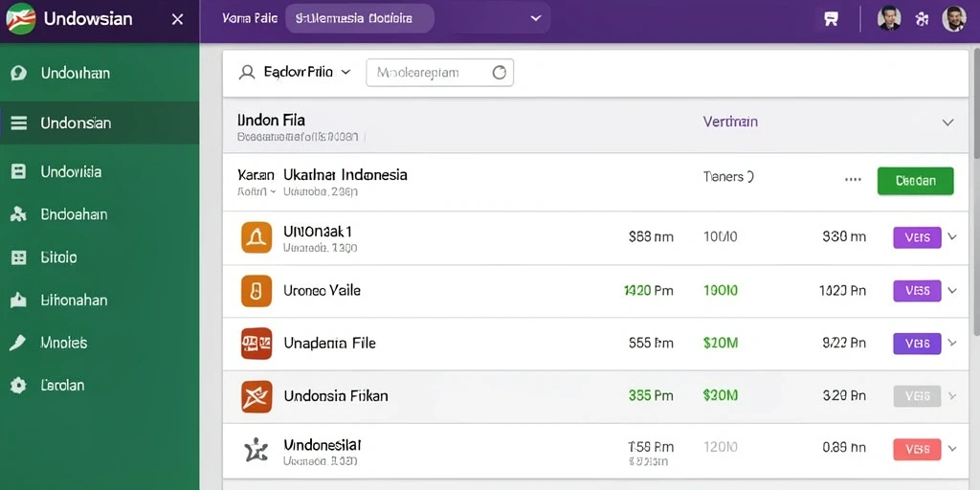Viewport: 980px width, 490px height.
Task: Select the Undon Fila heading text
Action: [271, 120]
